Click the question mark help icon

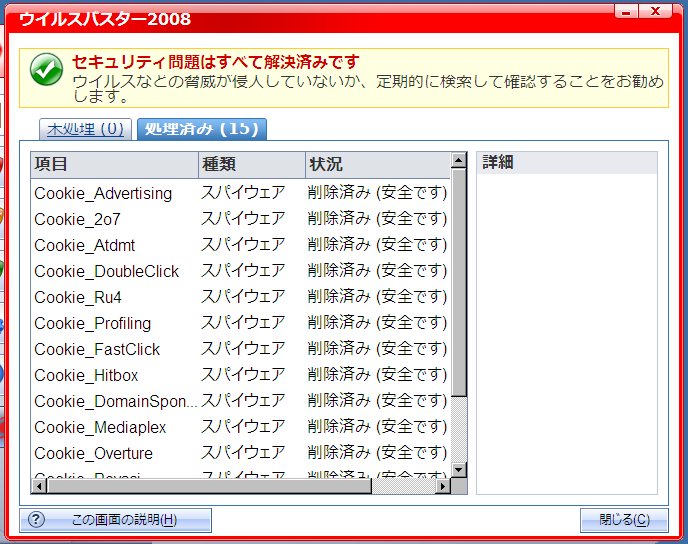point(36,520)
